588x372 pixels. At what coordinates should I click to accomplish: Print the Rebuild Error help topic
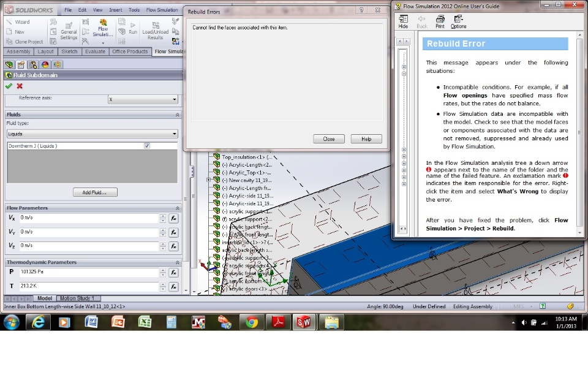pos(440,22)
